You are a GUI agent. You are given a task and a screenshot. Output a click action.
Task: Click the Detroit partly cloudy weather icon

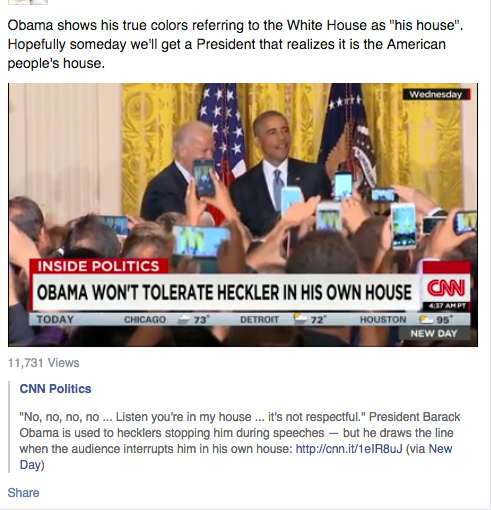point(299,319)
